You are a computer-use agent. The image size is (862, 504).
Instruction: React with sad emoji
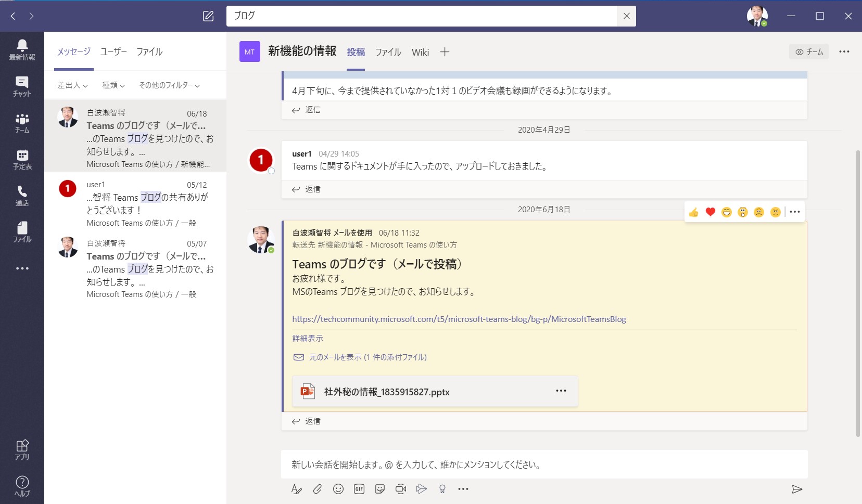click(x=759, y=212)
